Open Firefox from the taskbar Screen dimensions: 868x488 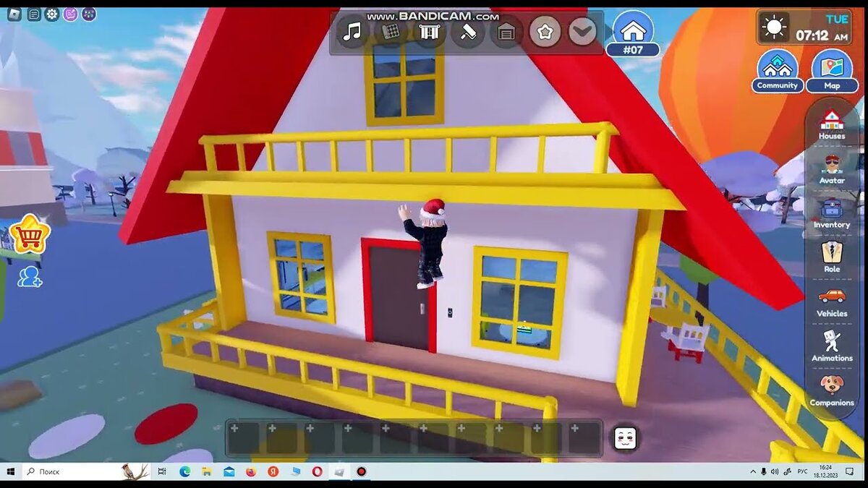[250, 471]
